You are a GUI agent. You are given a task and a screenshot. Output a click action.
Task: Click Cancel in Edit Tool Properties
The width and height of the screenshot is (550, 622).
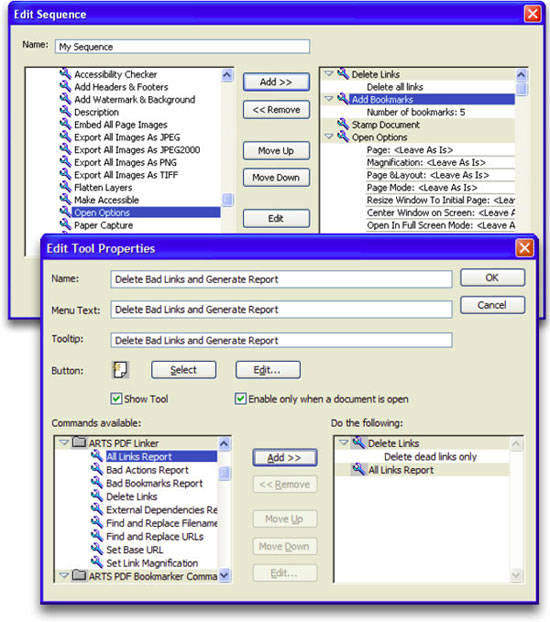(x=492, y=305)
